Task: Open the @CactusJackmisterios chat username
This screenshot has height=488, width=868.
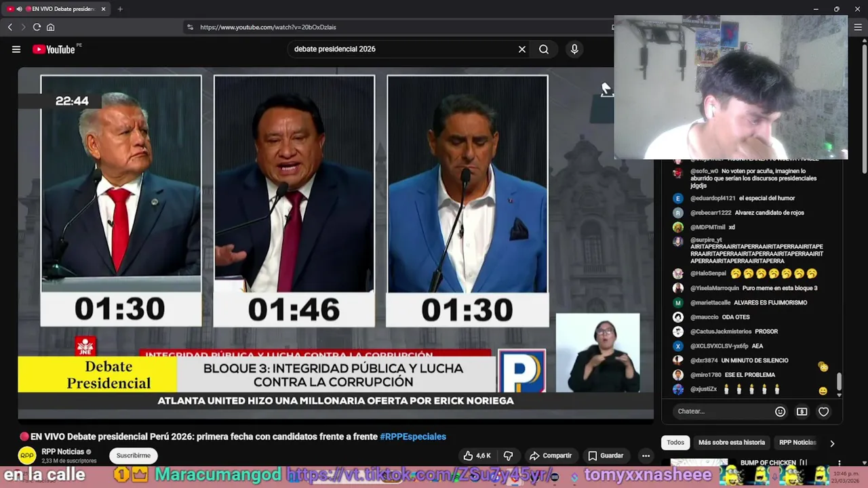Action: (721, 331)
